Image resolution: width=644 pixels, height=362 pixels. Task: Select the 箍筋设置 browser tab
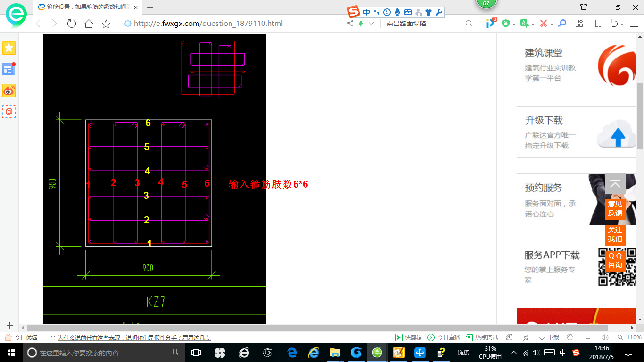[88, 7]
